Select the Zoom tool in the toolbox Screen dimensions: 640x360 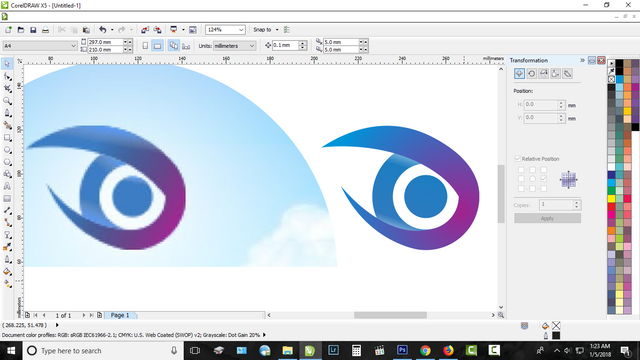7,101
